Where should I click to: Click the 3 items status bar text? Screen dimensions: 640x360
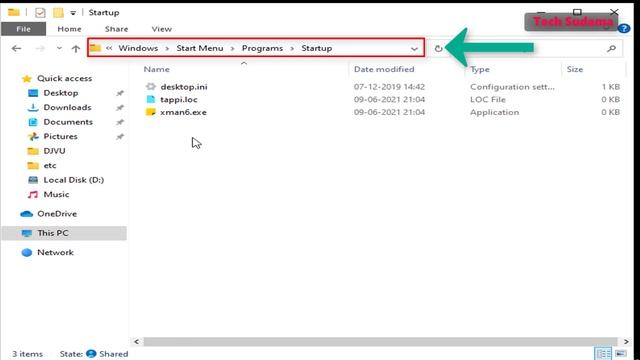click(27, 354)
